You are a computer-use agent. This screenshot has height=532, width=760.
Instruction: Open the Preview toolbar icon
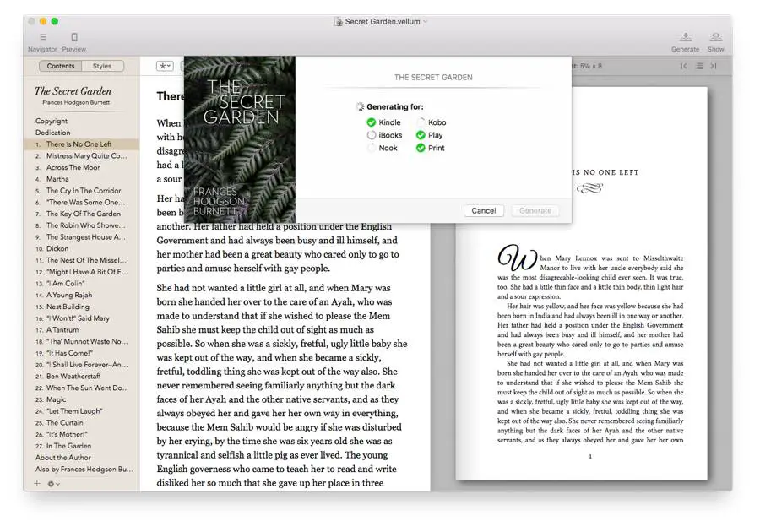(74, 37)
